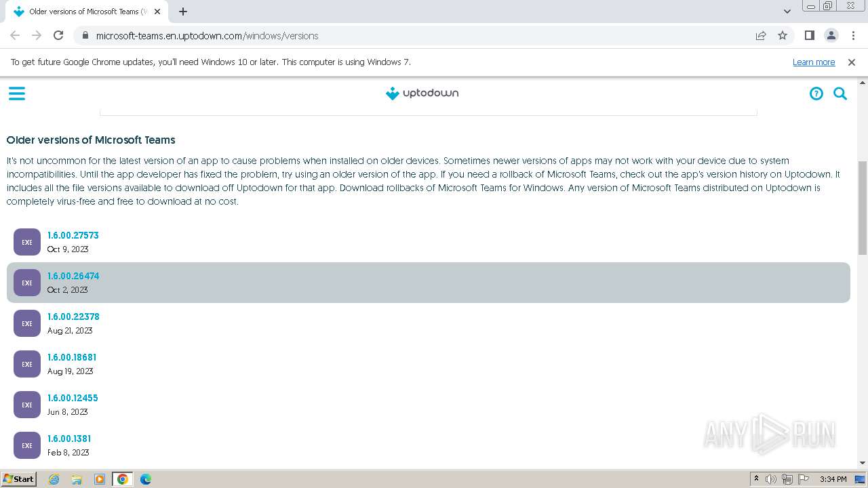Click EXE icon for version 1.6.00.27573
The width and height of the screenshot is (868, 488).
point(27,242)
